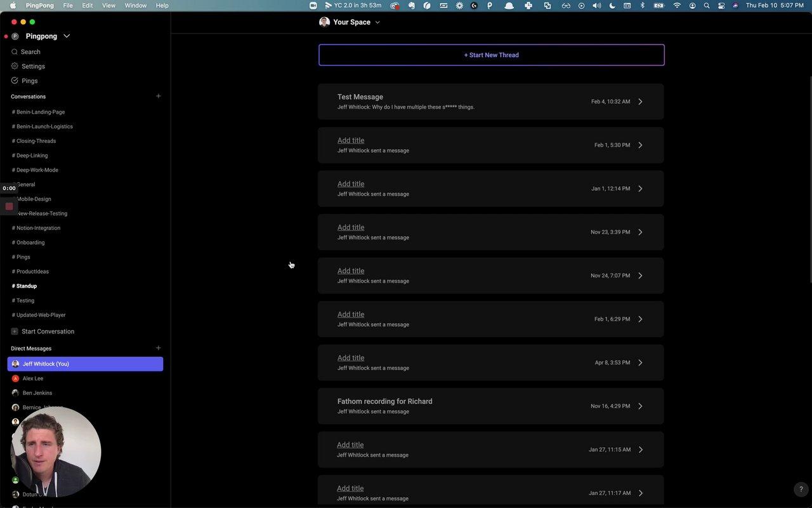The width and height of the screenshot is (812, 508).
Task: Click the Wi-Fi icon in menu bar
Action: coord(677,5)
